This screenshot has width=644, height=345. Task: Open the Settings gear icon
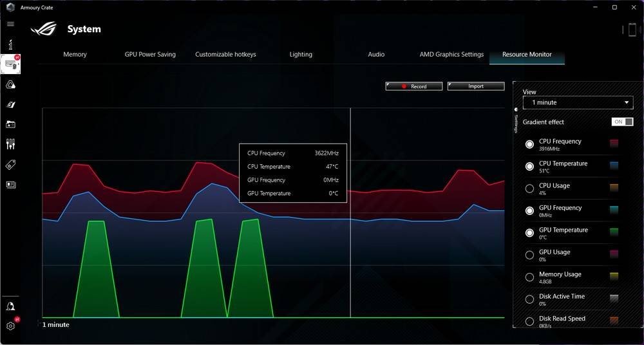pos(11,326)
